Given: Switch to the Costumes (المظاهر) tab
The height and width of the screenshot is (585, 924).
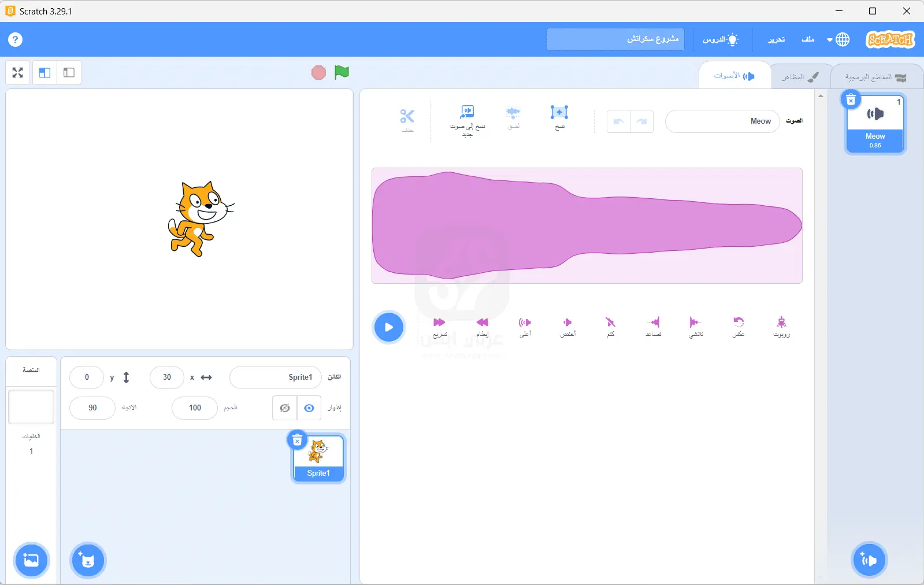Looking at the screenshot, I should [800, 77].
